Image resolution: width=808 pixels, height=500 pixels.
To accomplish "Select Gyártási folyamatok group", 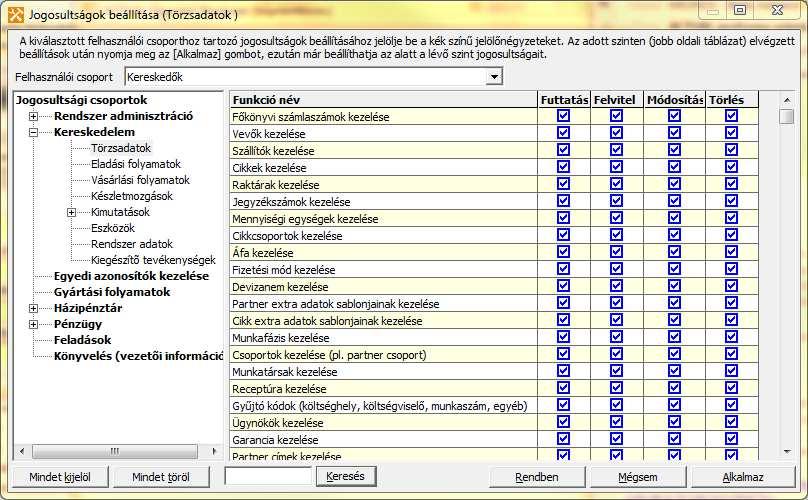I will tap(112, 292).
